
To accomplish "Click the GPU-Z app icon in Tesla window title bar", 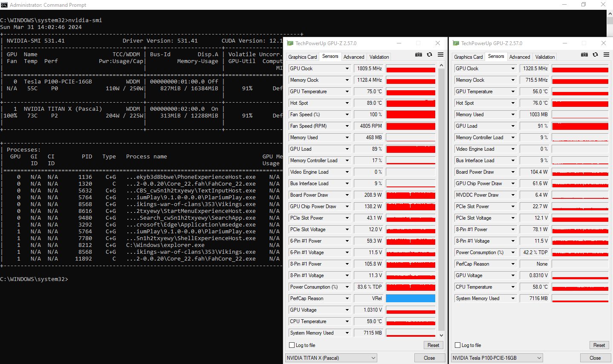I will point(456,43).
